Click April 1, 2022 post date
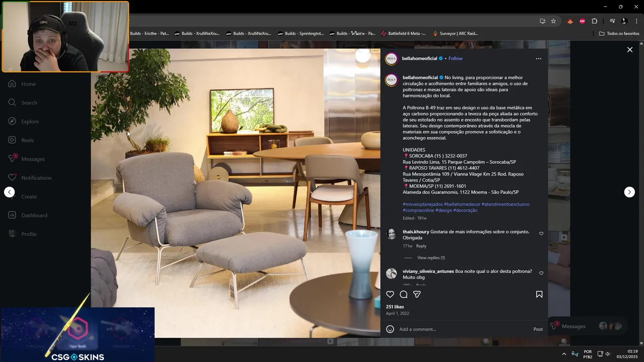 tap(397, 313)
